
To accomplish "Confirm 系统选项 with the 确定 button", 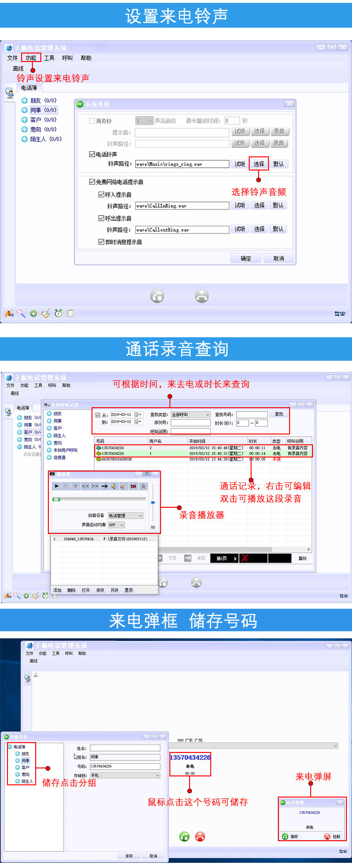I will point(246,258).
